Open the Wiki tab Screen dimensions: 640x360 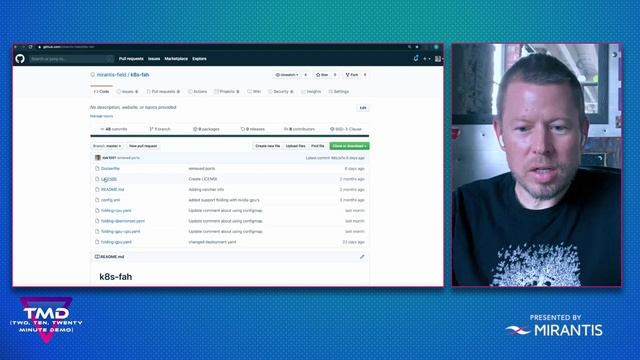point(254,91)
